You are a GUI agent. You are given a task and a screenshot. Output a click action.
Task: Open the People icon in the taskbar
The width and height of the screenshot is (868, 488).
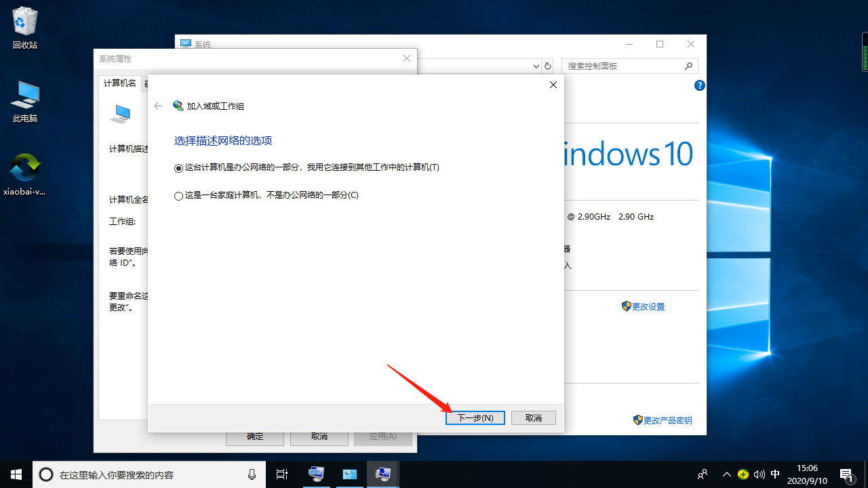703,474
